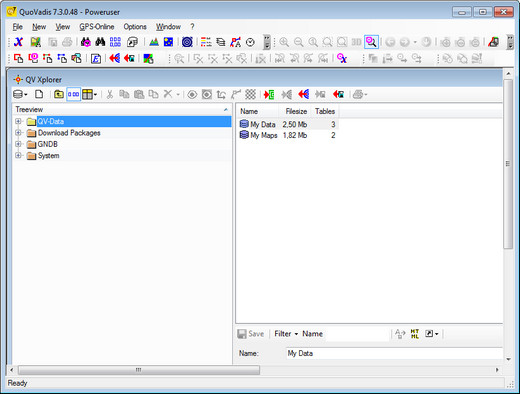
Task: Click the Filter Name input field
Action: pyautogui.click(x=357, y=334)
